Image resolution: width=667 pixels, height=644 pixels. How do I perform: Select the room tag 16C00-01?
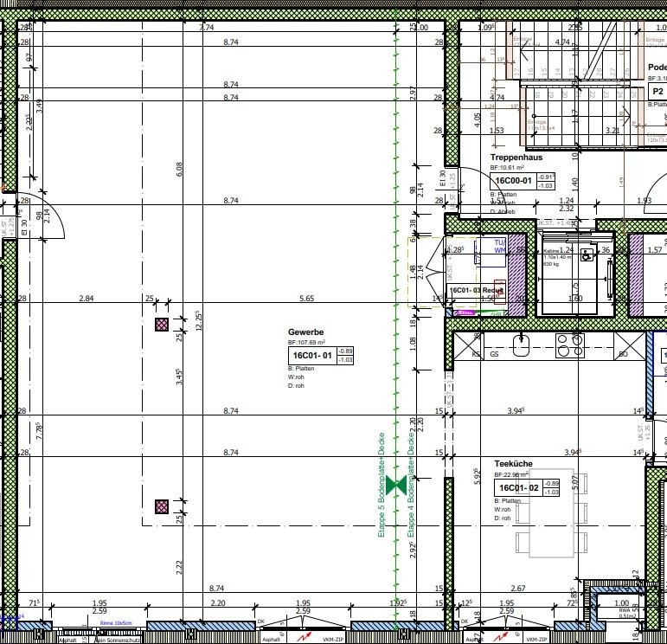[514, 182]
